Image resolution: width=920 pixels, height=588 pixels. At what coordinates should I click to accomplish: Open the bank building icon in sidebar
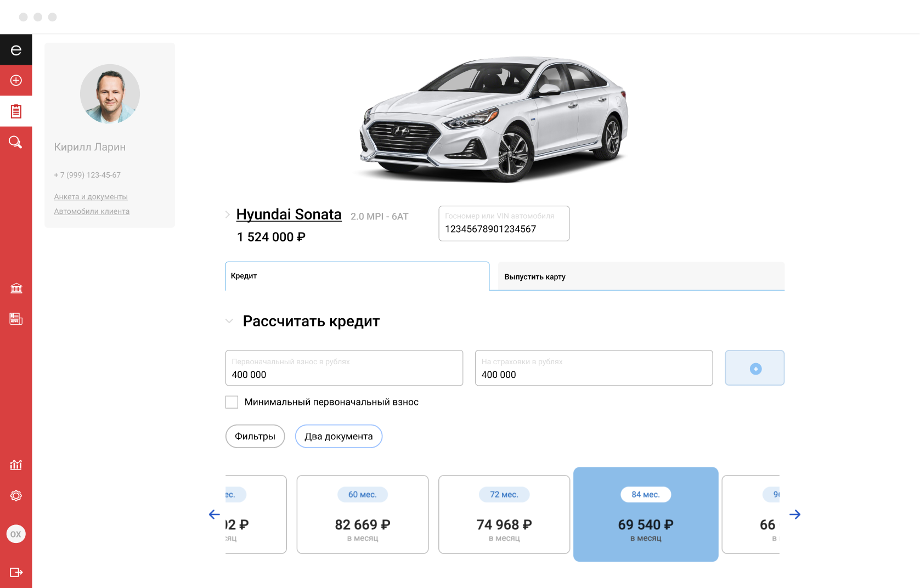click(16, 289)
